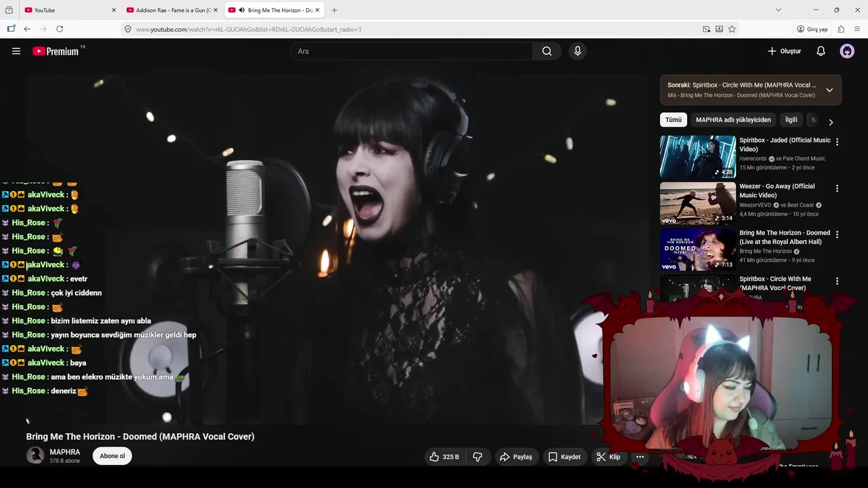Dislike the video with thumbs down
Viewport: 868px width, 488px height.
point(477,457)
